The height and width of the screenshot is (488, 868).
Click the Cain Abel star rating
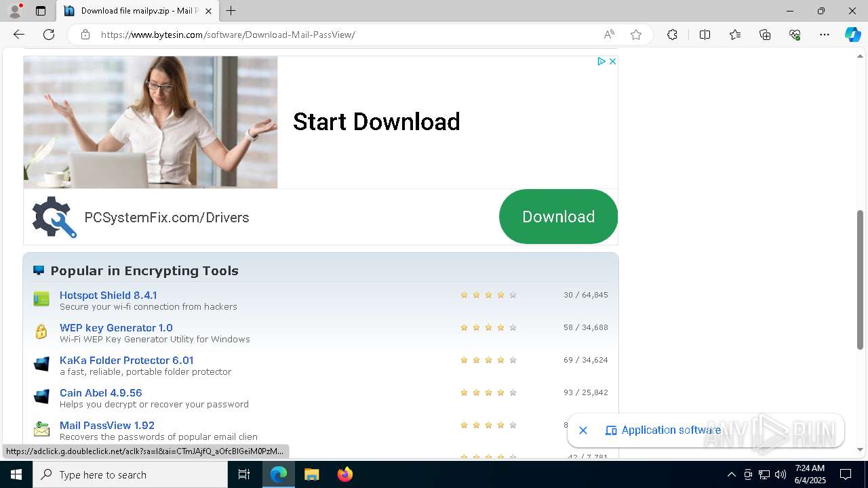click(x=488, y=392)
